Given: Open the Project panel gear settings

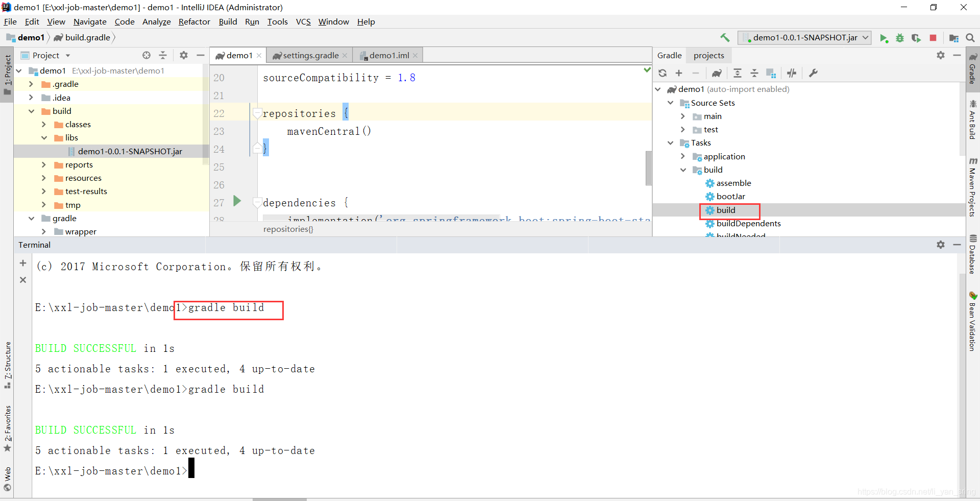Looking at the screenshot, I should click(x=184, y=55).
